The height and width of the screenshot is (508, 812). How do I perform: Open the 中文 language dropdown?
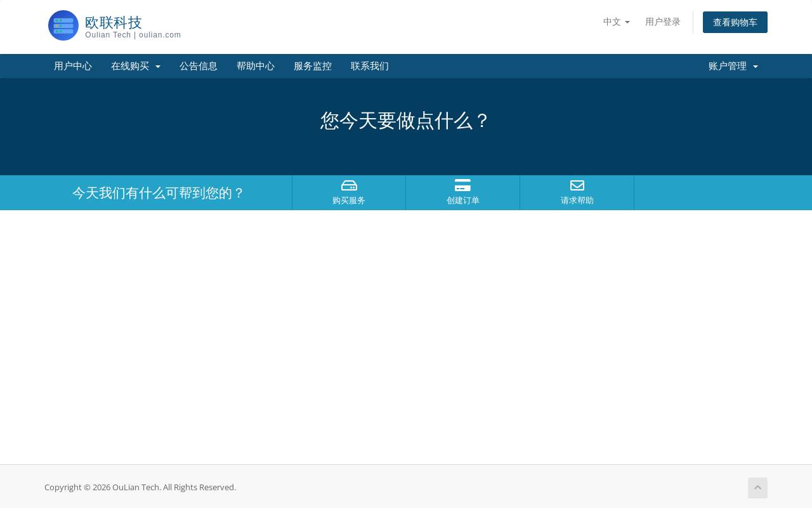point(617,22)
